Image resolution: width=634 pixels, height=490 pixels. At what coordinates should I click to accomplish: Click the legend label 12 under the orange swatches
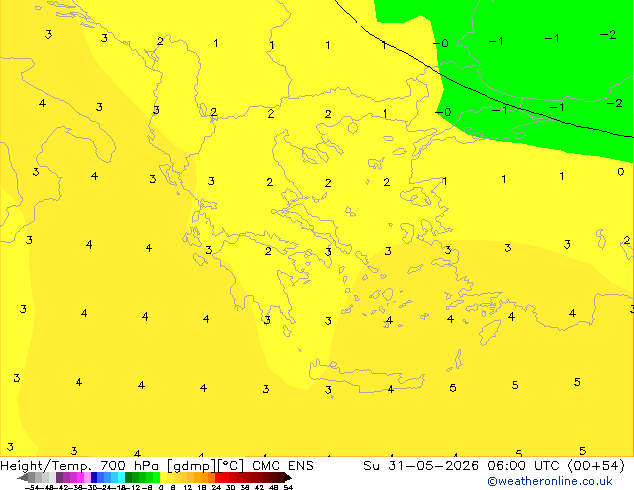coord(188,487)
